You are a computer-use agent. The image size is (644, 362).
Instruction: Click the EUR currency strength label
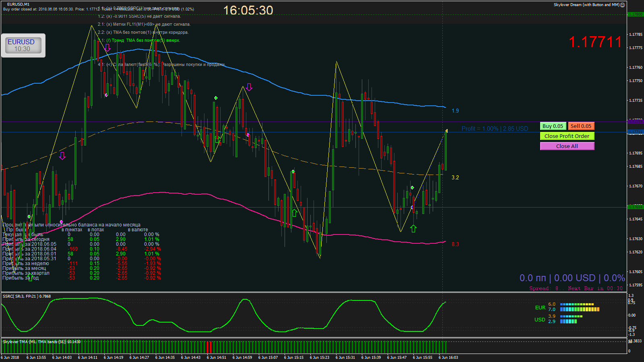coord(540,307)
